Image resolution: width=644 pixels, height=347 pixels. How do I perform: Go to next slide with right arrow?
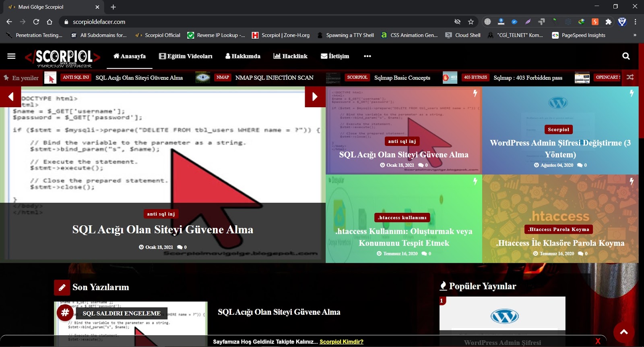[x=315, y=97]
